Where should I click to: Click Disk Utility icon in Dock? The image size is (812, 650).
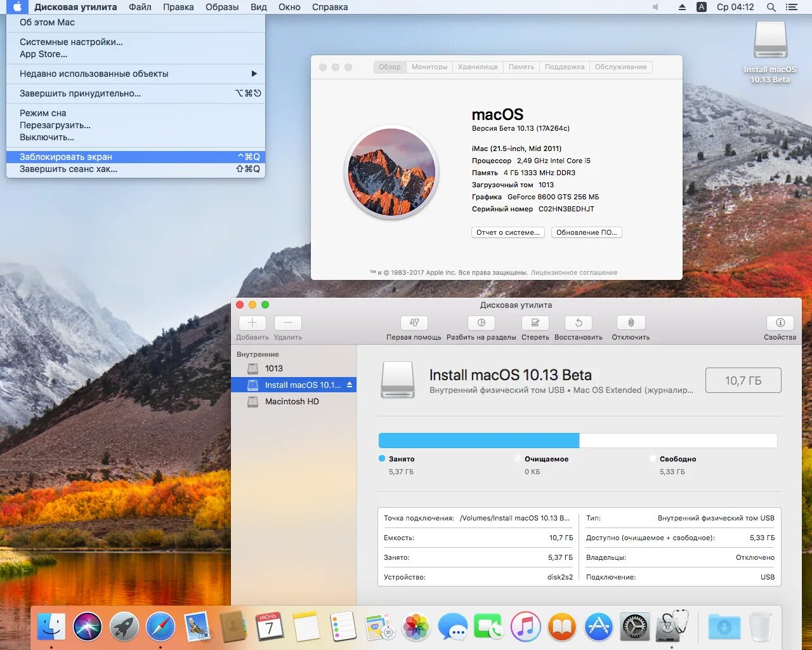pyautogui.click(x=672, y=626)
